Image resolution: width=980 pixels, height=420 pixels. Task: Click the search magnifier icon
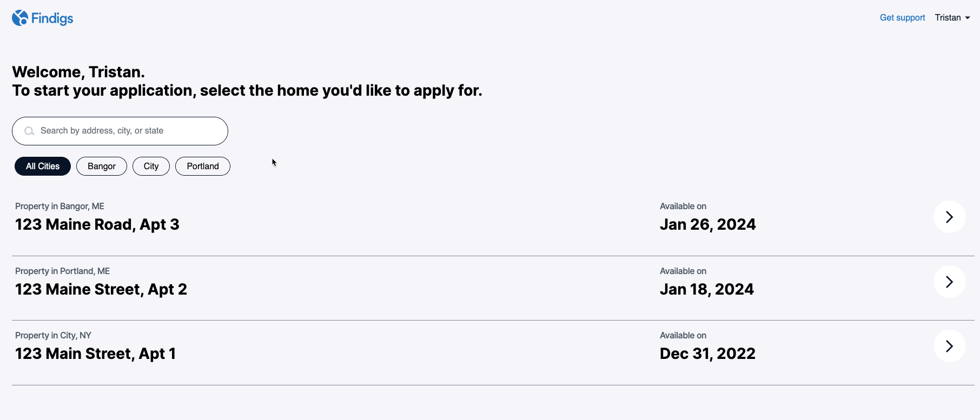point(30,131)
